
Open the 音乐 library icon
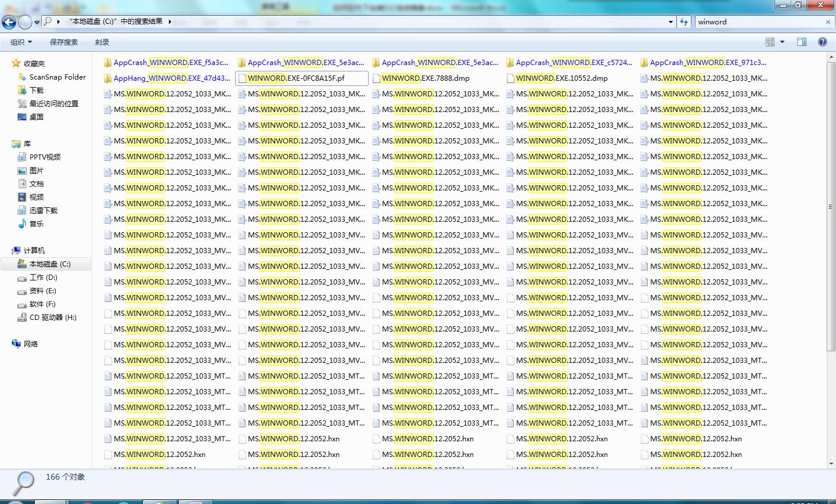coord(22,224)
